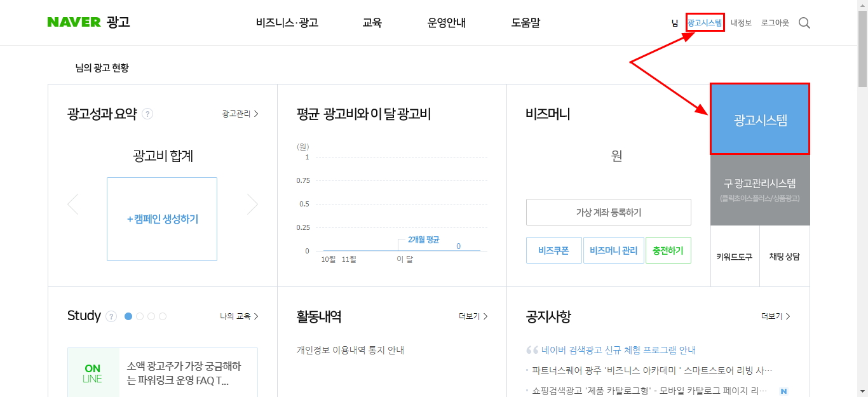Image resolution: width=868 pixels, height=397 pixels.
Task: Click the 2개월 평균 chart label
Action: pos(423,239)
